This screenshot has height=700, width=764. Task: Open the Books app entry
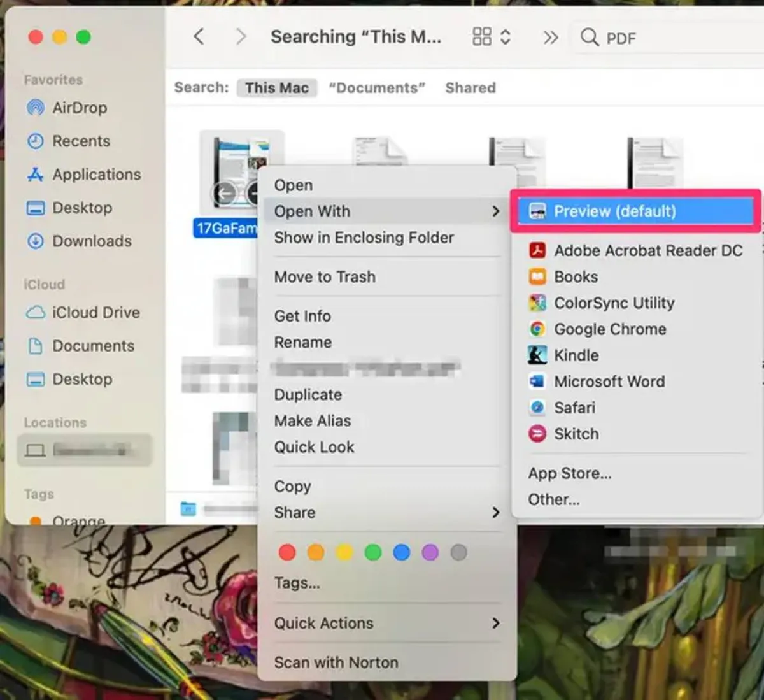pos(576,276)
